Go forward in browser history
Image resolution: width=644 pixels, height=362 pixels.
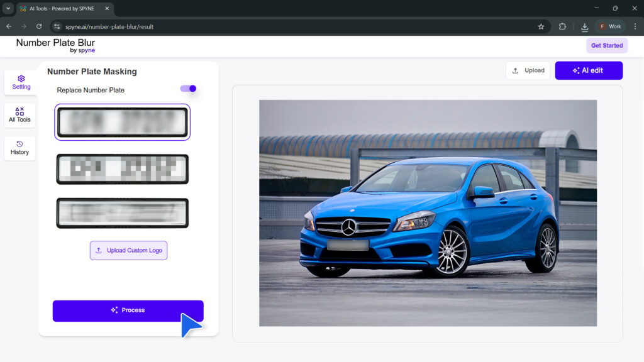(24, 26)
